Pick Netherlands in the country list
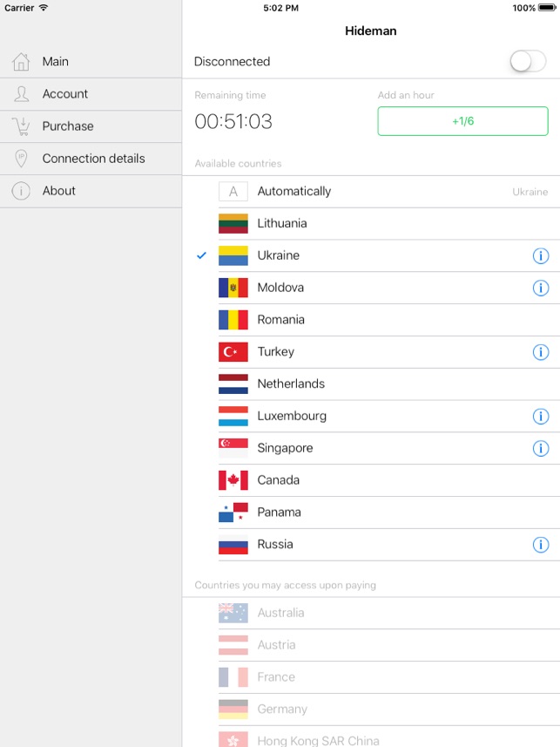Viewport: 560px width, 747px height. point(371,384)
